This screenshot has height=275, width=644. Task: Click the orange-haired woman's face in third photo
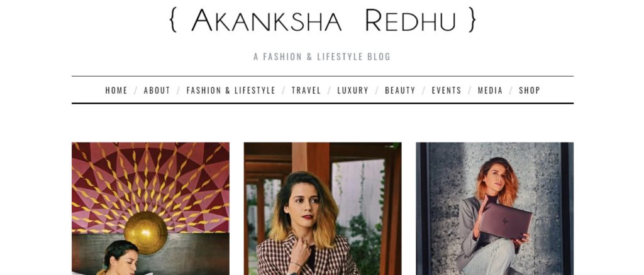click(x=496, y=177)
